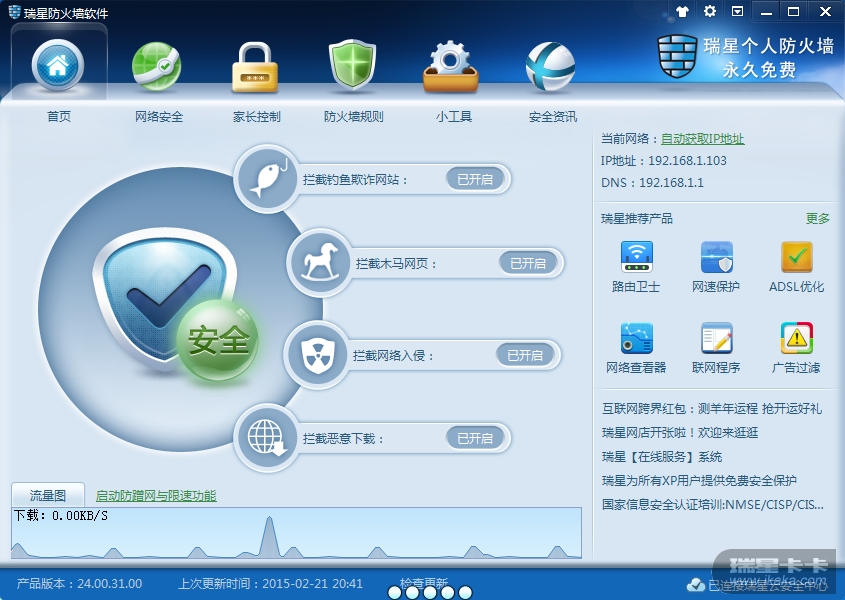Open the title bar dropdown menu button
The image size is (845, 600).
pos(737,11)
